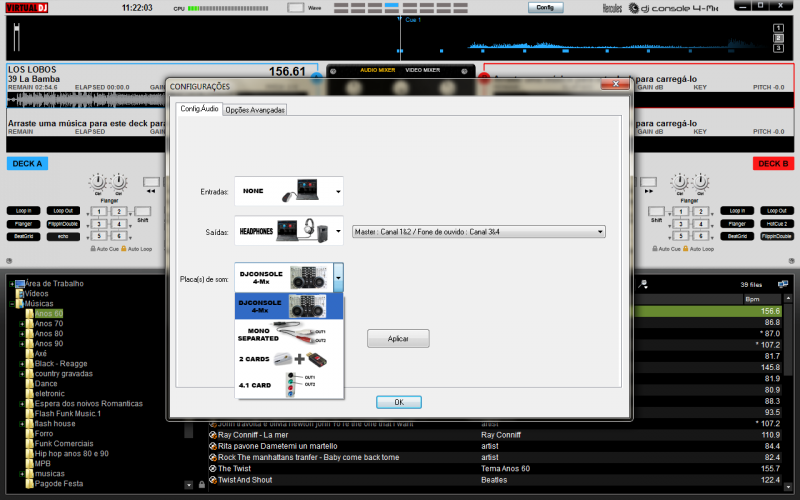Click the search icon above track list
Viewport: 800px width, 500px height.
click(x=643, y=285)
